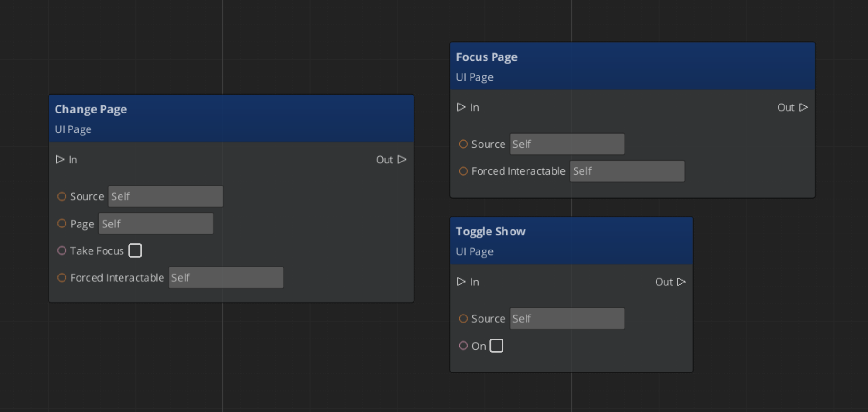Click the In execution port on Toggle Show

tap(461, 282)
